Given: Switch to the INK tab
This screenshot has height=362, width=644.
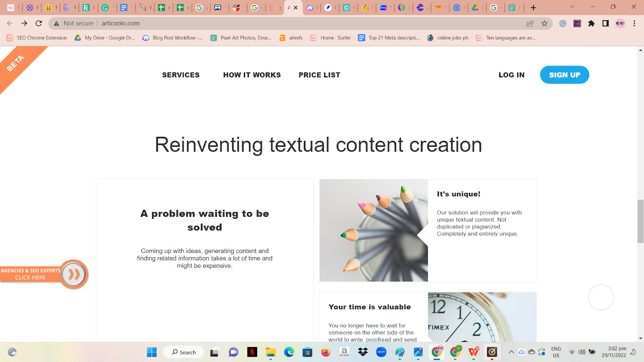Looking at the screenshot, I should point(10,8).
